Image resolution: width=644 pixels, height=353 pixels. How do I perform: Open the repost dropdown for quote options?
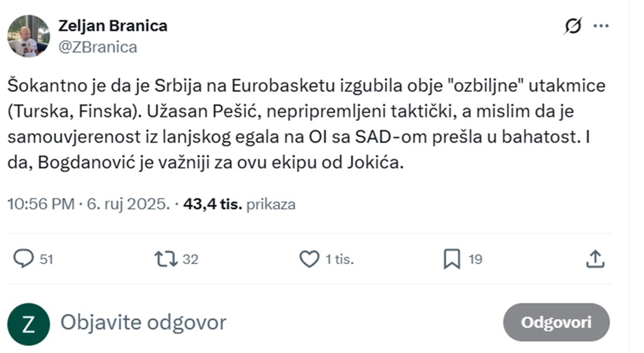coord(166,259)
